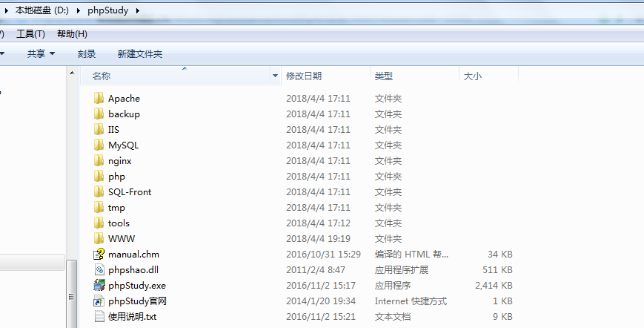The image size is (644, 328).
Task: Select the file name Apache
Action: tap(124, 98)
